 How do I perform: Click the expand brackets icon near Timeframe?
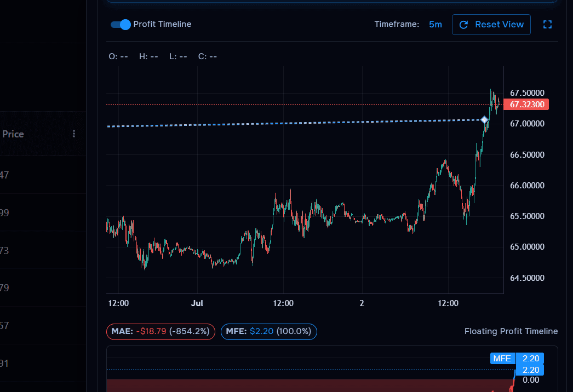[547, 24]
